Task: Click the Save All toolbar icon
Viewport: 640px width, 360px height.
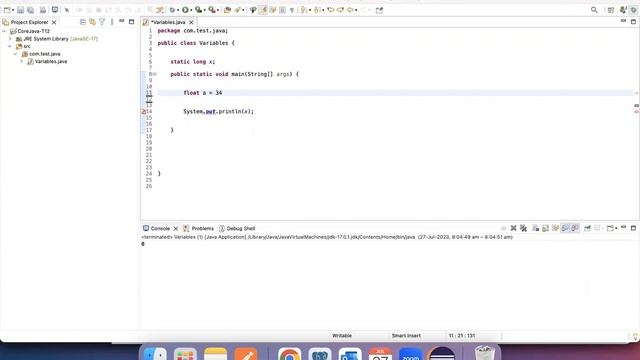Action: tap(31, 10)
